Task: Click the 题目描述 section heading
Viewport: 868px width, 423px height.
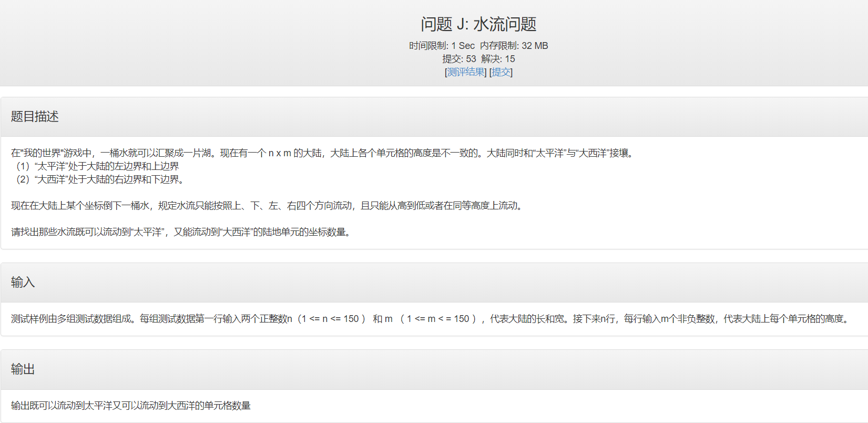Action: pos(35,116)
